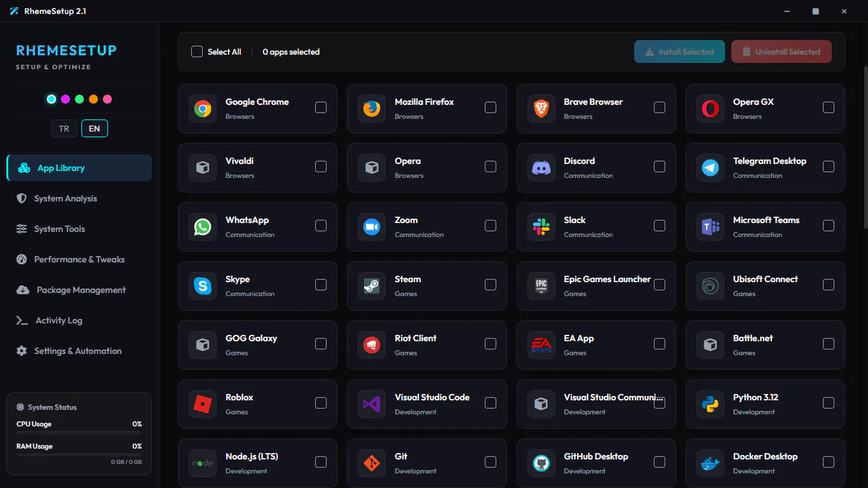This screenshot has height=488, width=868.
Task: Tick the Vivaldi checkbox
Action: click(x=321, y=166)
